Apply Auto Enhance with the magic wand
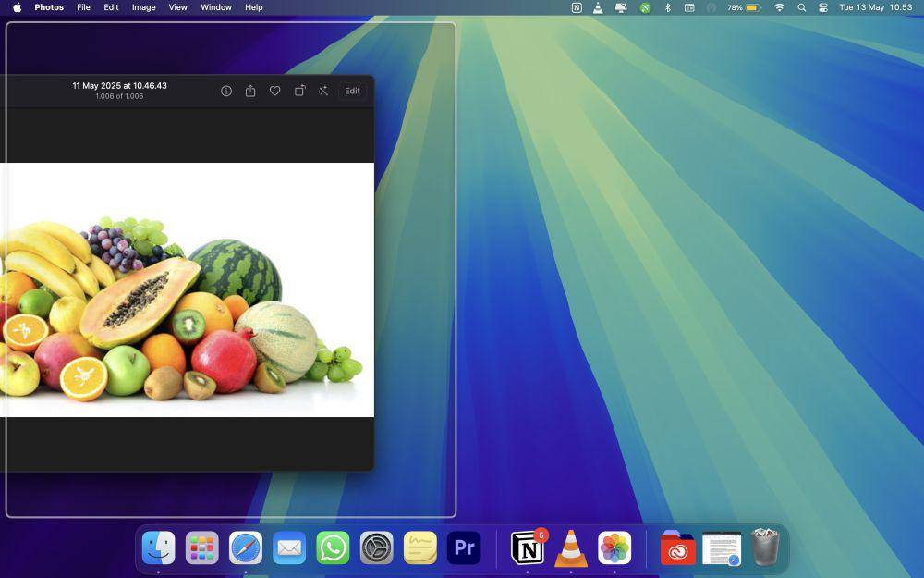 point(322,91)
